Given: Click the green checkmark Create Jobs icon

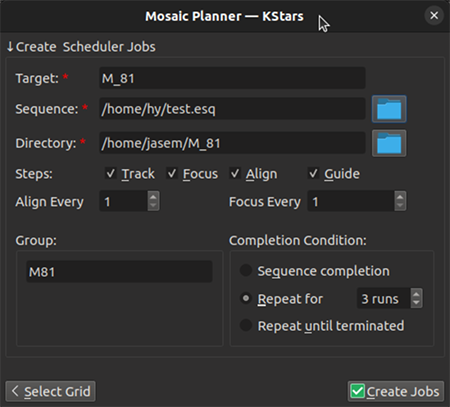Looking at the screenshot, I should (x=358, y=391).
